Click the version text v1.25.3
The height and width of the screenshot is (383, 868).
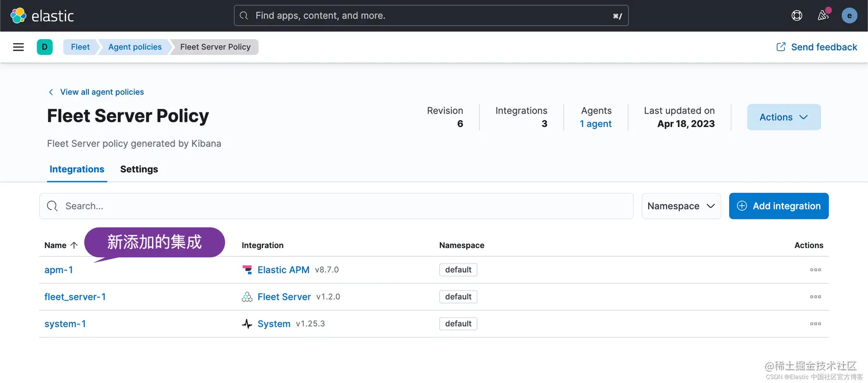tap(311, 324)
